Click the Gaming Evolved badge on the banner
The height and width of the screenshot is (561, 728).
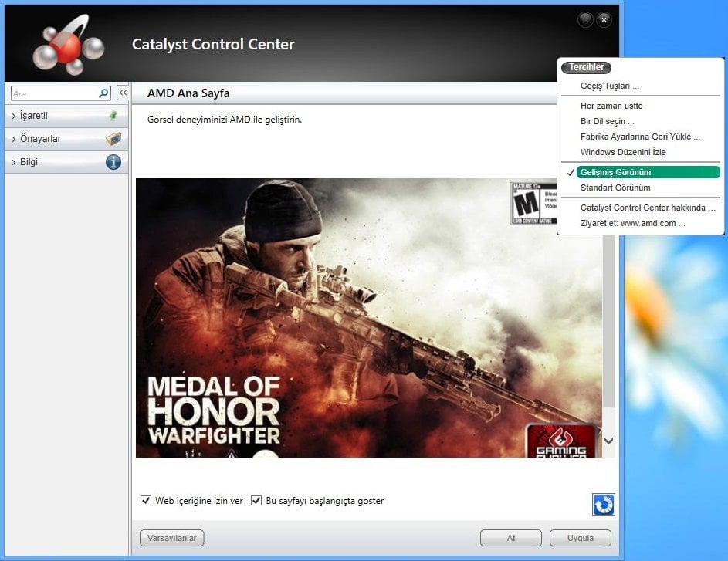point(561,441)
